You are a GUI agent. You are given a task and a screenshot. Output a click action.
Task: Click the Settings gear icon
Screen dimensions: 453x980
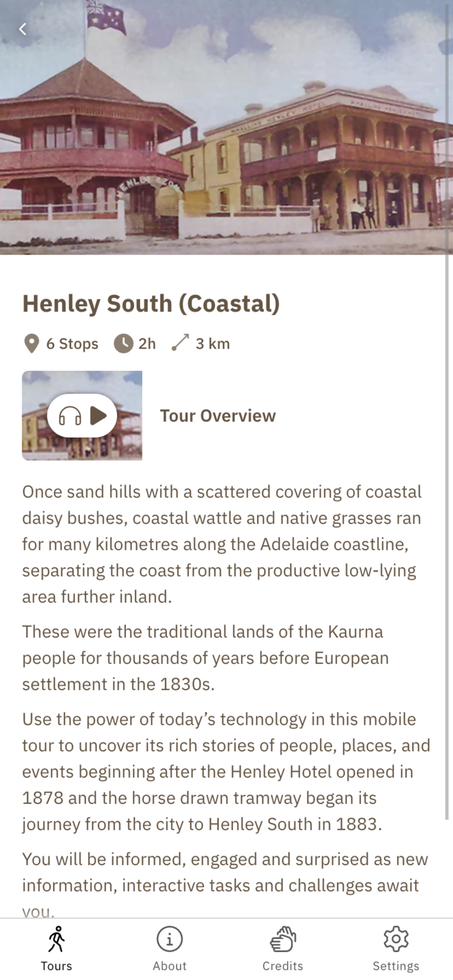coord(396,939)
